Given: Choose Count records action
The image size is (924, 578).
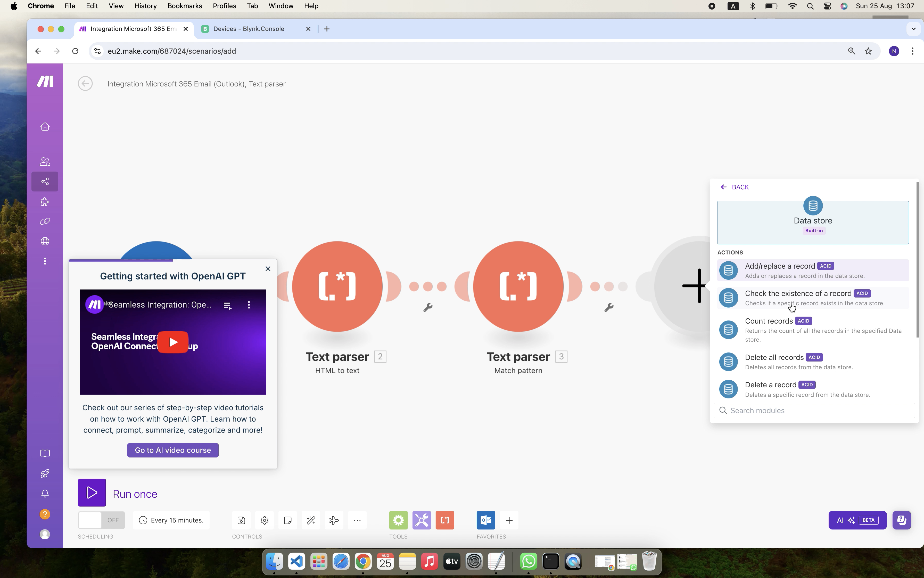Looking at the screenshot, I should point(813,330).
